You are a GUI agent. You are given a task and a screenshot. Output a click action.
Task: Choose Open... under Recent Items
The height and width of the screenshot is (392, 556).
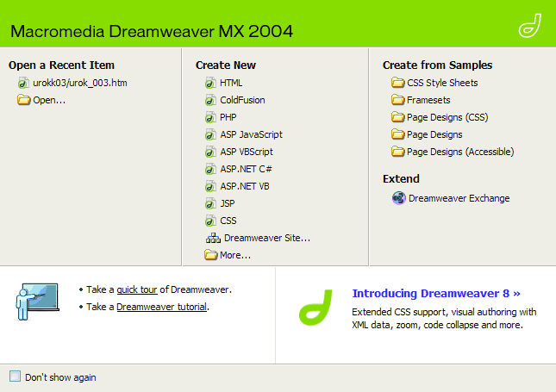(49, 100)
